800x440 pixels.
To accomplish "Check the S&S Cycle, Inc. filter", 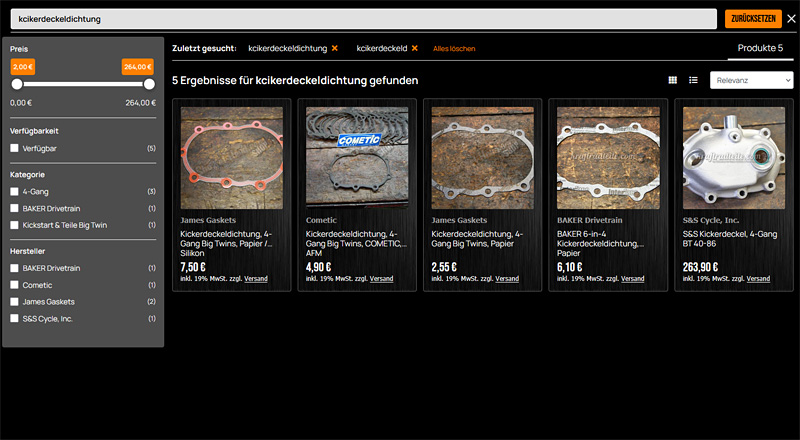I will click(x=14, y=318).
